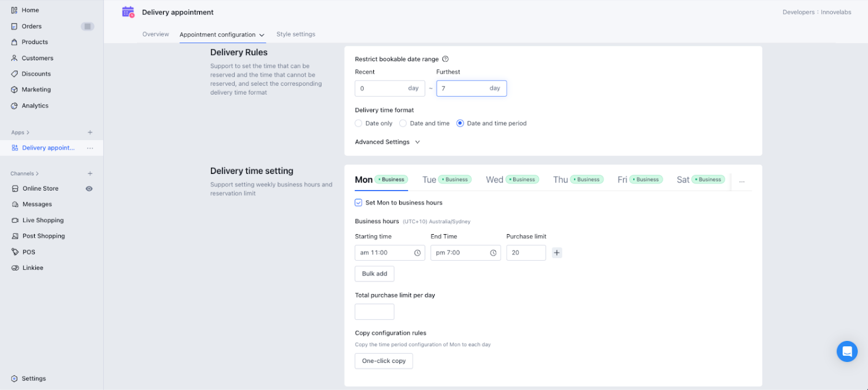Click the plus icon beside Apps section

pyautogui.click(x=90, y=133)
